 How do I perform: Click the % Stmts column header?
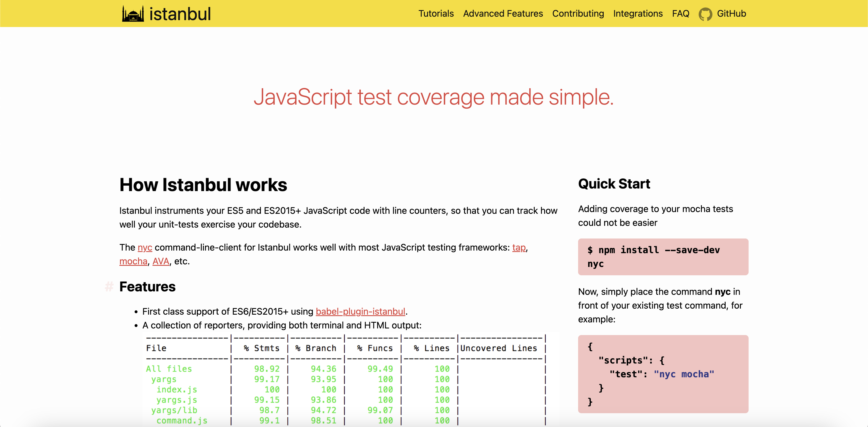point(261,349)
